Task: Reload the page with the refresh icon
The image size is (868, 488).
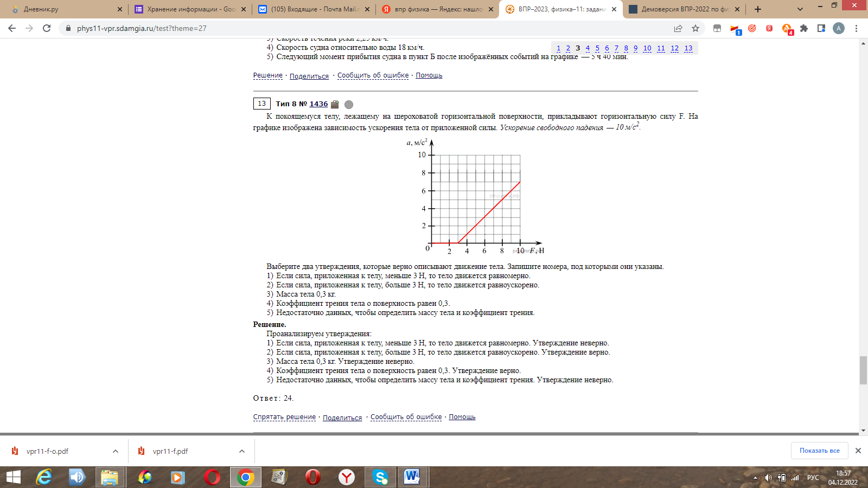Action: (x=47, y=28)
